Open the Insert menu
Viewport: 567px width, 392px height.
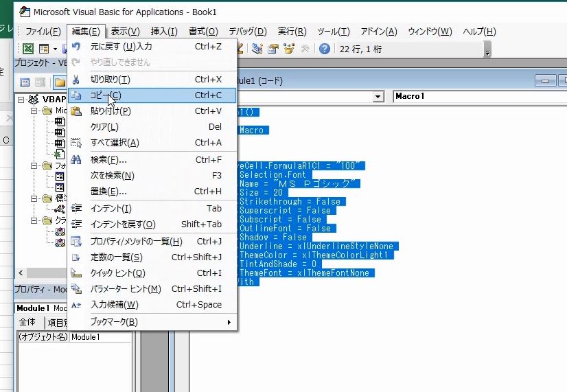tap(164, 32)
